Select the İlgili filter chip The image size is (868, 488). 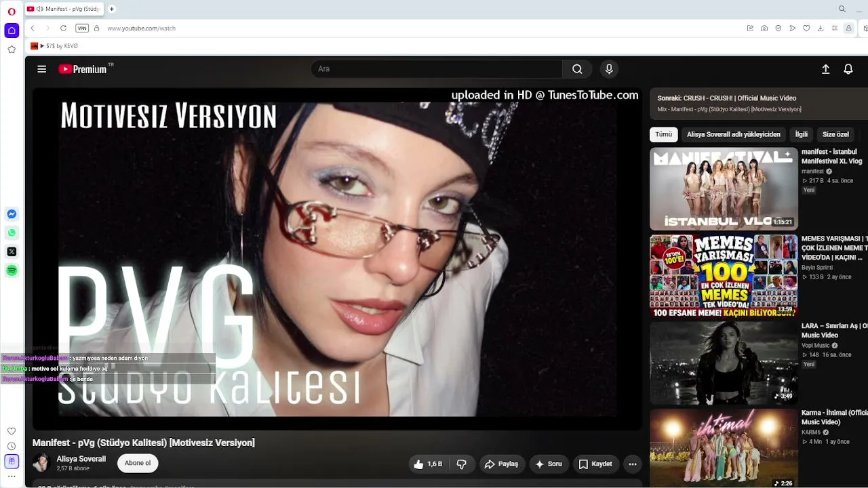[802, 134]
